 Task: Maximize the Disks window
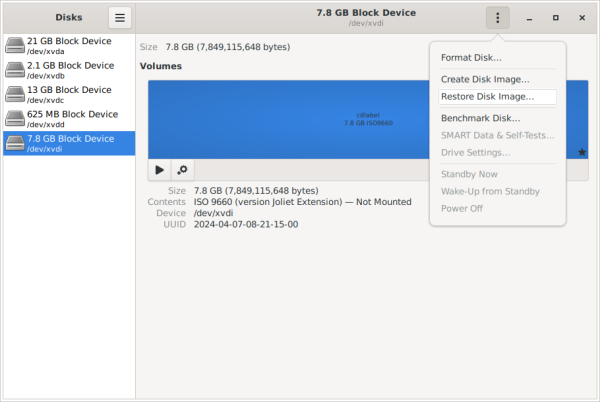pyautogui.click(x=556, y=18)
